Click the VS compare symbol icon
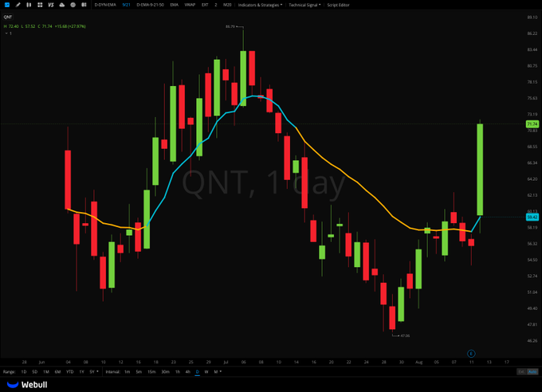Screen dimensions: 542x392 click(x=51, y=5)
